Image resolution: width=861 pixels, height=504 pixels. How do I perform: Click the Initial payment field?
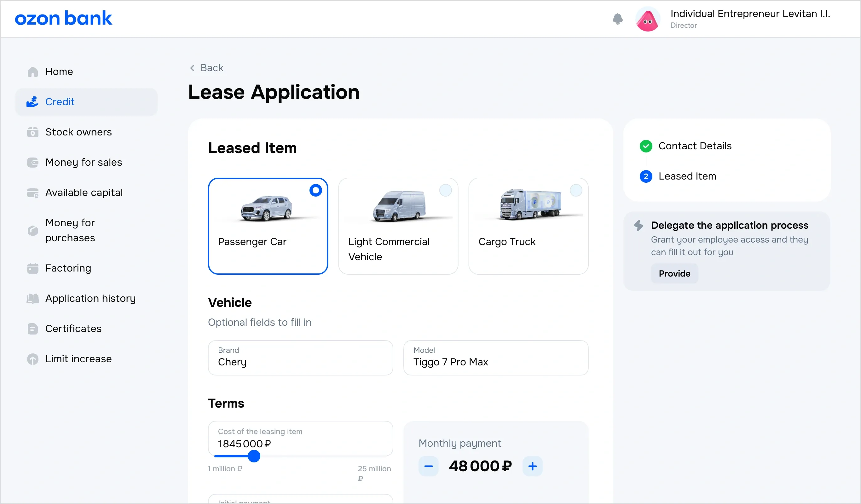pos(301,499)
